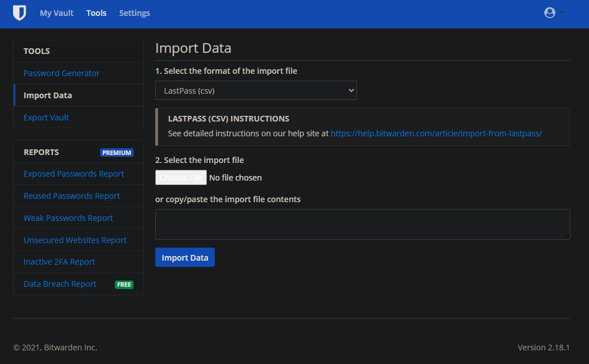Switch to the Tools menu
This screenshot has width=589, height=364.
click(96, 12)
